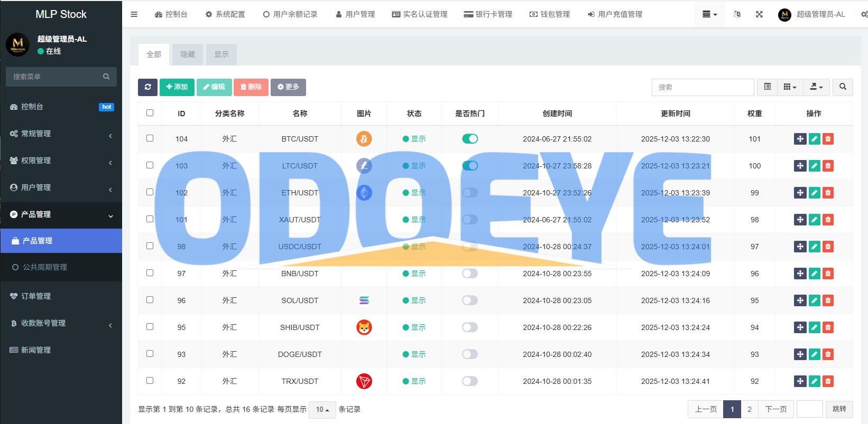Expand 常规管理 sidebar menu
868x424 pixels.
(x=61, y=134)
